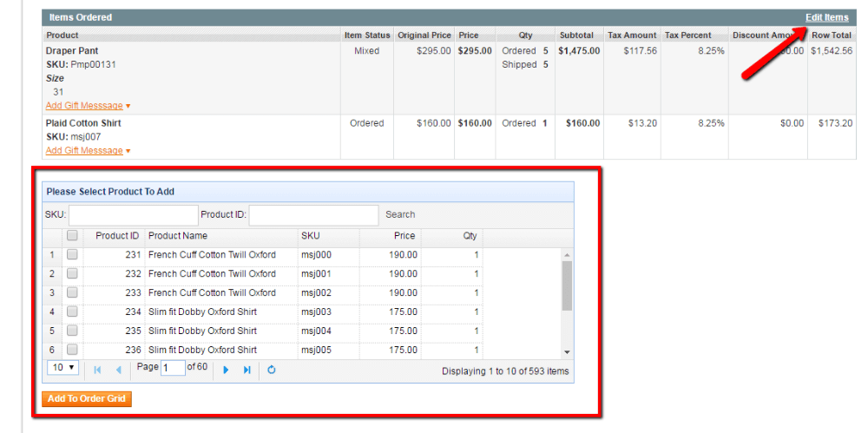Click the Search button beside Product ID
868x433 pixels.
(400, 215)
